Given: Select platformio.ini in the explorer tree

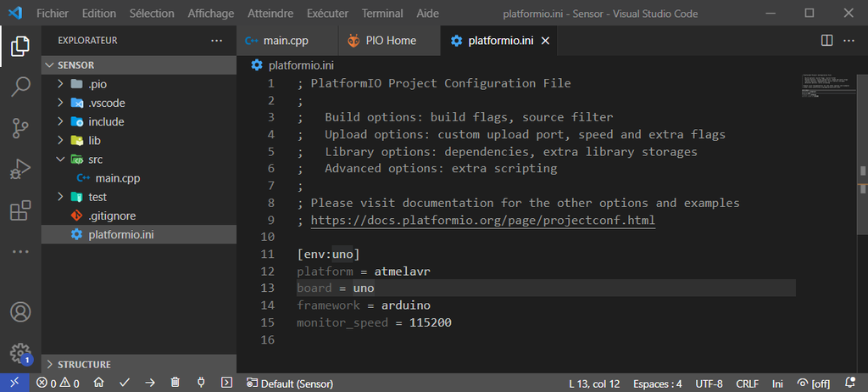Looking at the screenshot, I should coord(139,235).
